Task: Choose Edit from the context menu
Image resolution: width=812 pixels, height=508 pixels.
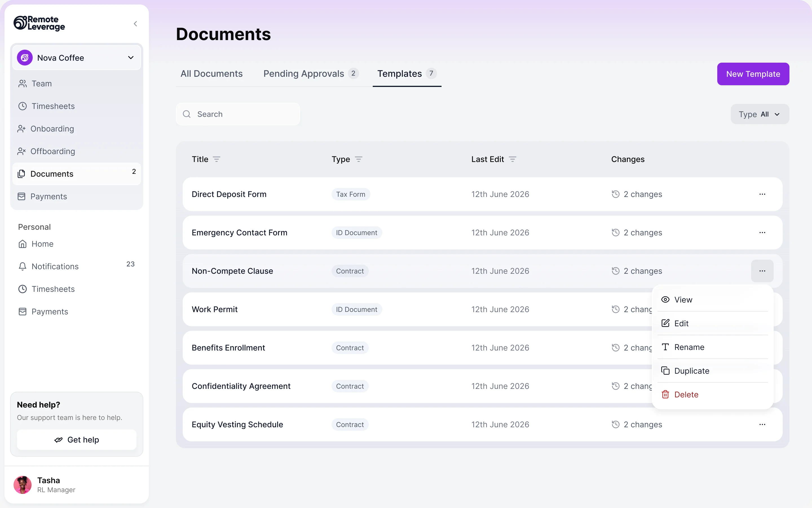Action: (712, 323)
